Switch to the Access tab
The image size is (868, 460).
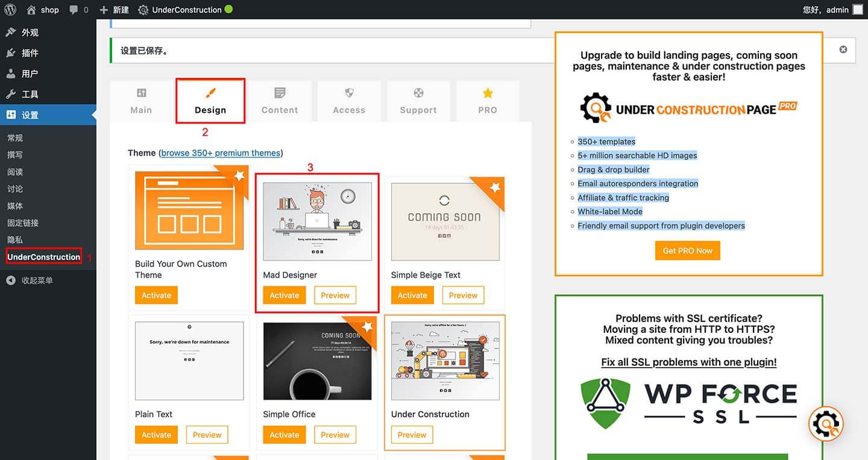(x=349, y=101)
